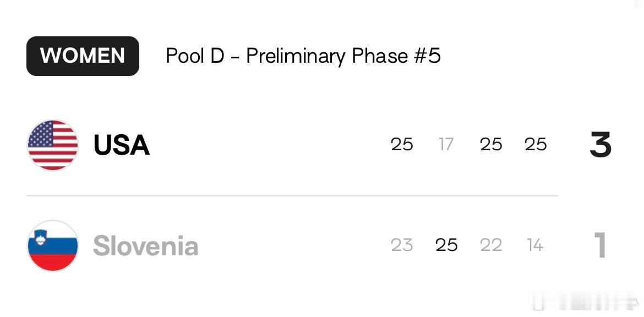This screenshot has width=644, height=317.
Task: Select USA's second set score 17
Action: [x=446, y=145]
